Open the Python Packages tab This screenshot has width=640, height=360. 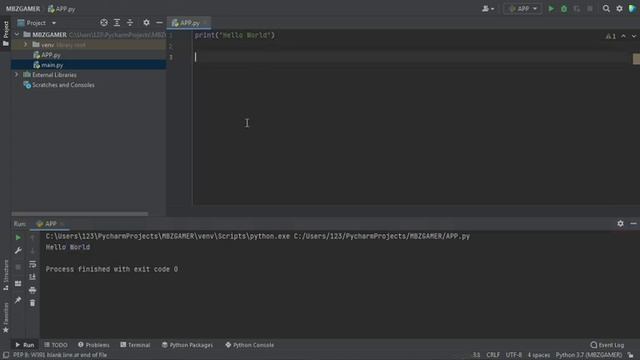[x=187, y=345]
